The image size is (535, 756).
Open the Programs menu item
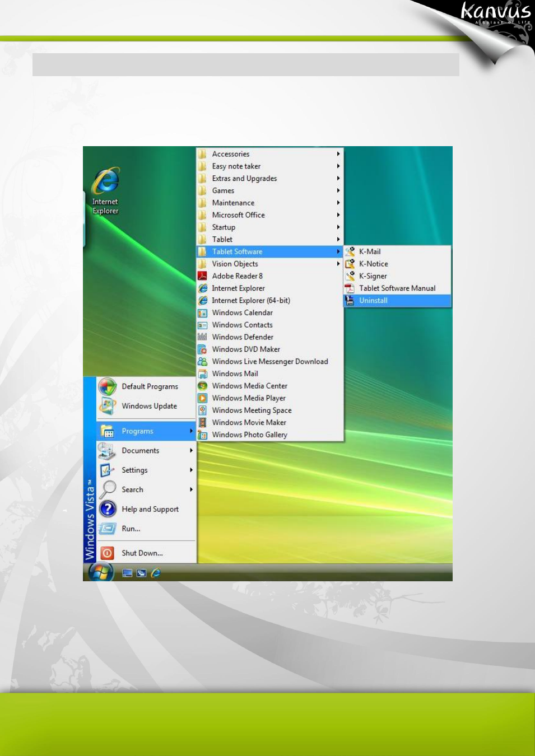pos(146,431)
